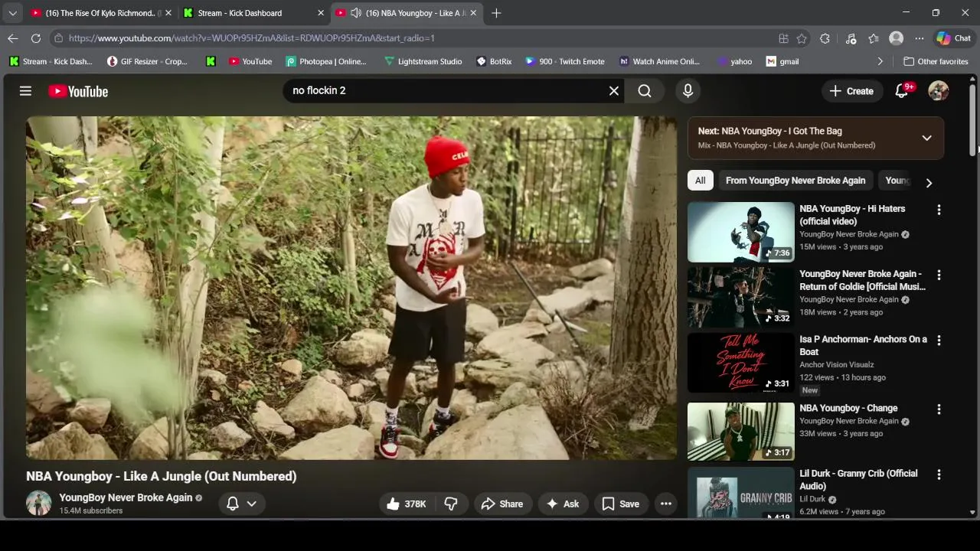Reload the page
The image size is (980, 551).
click(x=36, y=38)
